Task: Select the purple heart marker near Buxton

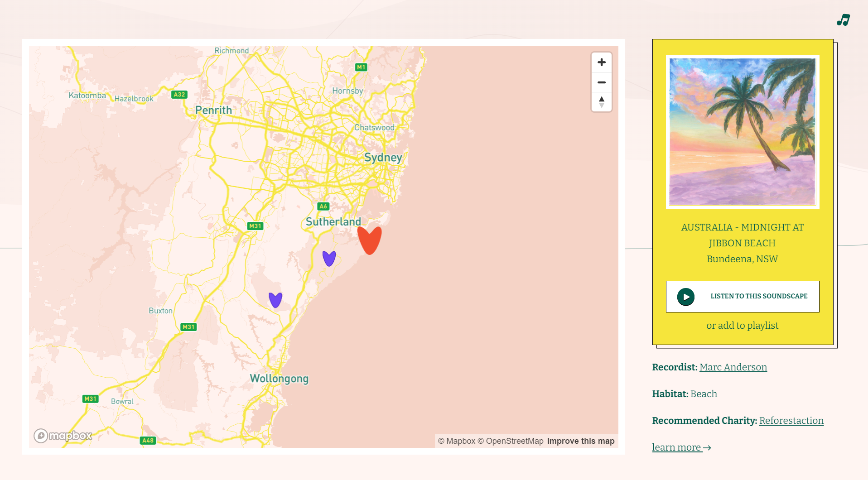Action: pos(275,300)
